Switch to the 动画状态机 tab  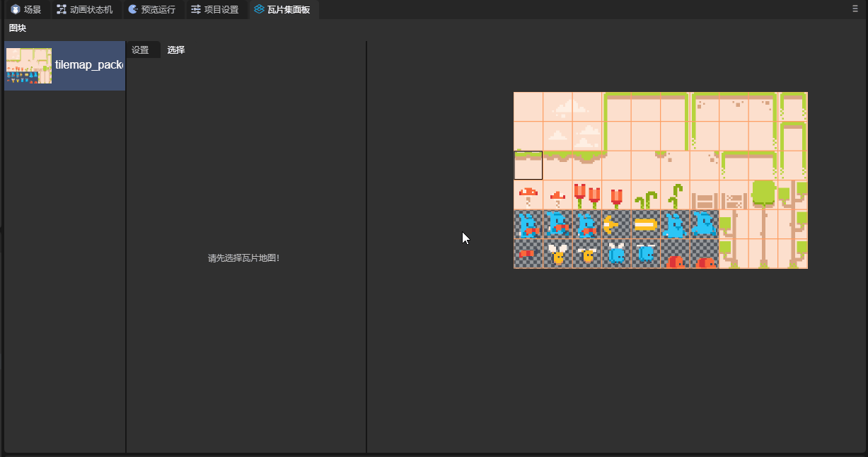(x=84, y=10)
